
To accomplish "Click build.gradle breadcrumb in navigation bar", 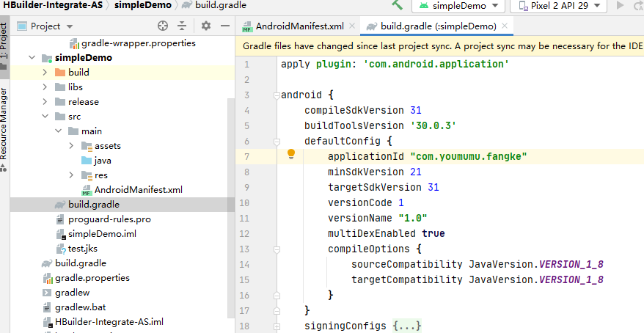I will [x=221, y=5].
